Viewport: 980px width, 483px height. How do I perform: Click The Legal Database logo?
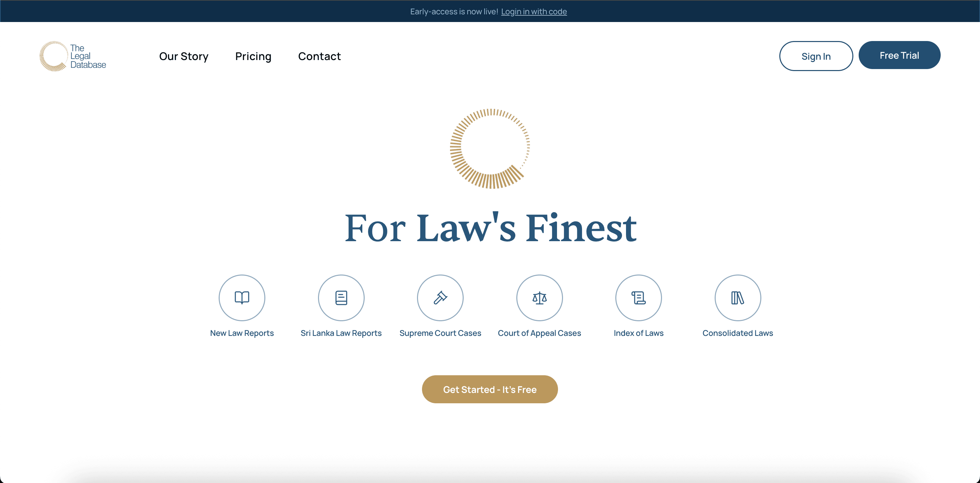pyautogui.click(x=73, y=56)
